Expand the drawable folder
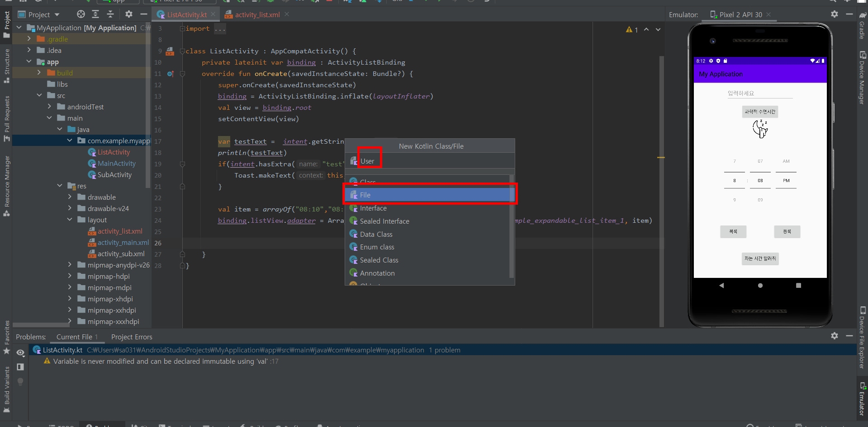868x427 pixels. [x=70, y=197]
